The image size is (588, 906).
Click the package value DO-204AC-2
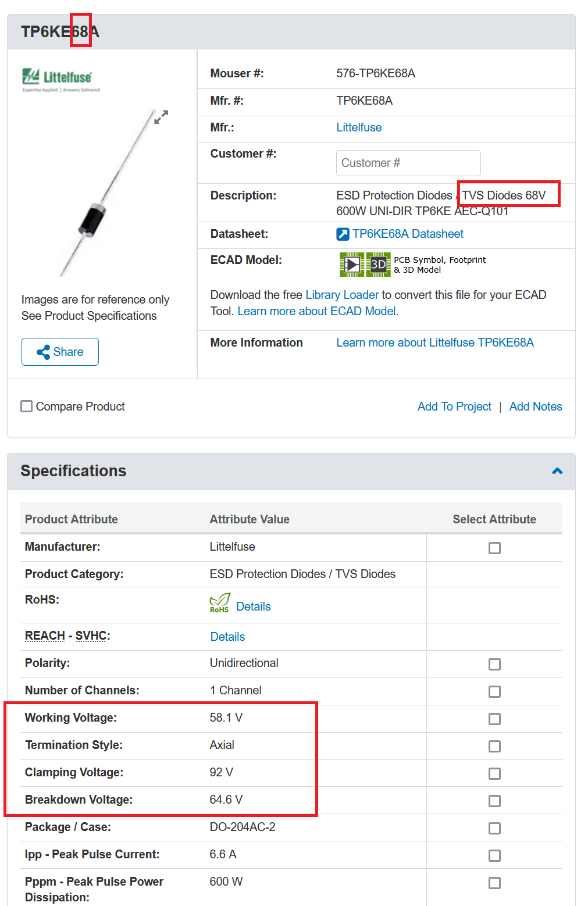point(243,827)
